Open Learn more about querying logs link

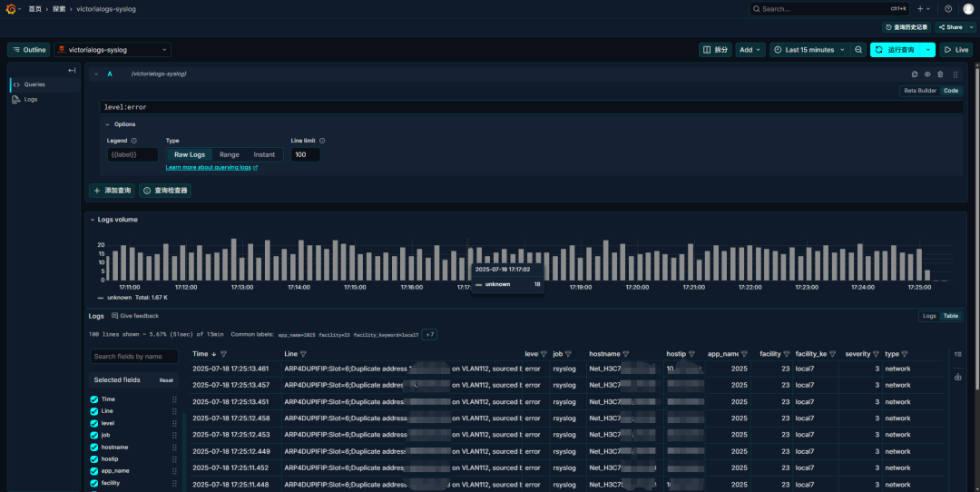[211, 168]
